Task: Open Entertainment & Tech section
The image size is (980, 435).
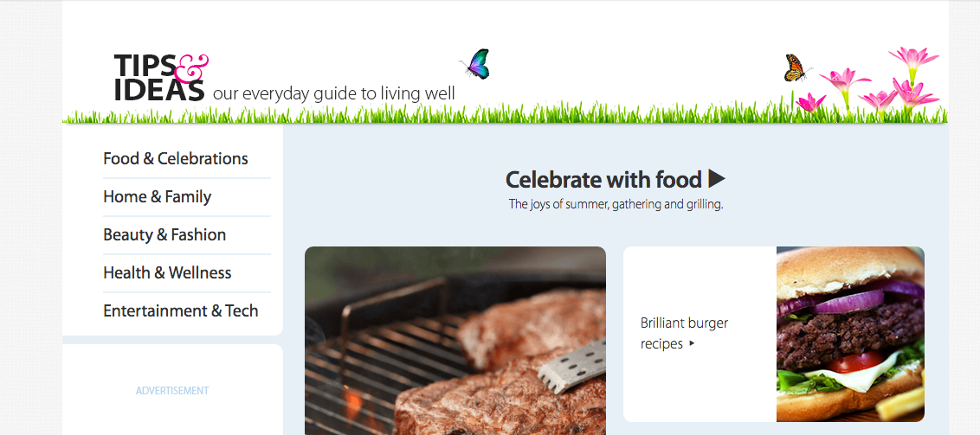Action: (x=181, y=310)
